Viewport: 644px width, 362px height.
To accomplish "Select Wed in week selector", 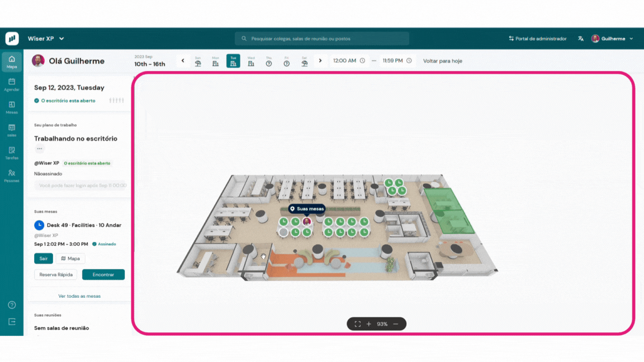I will 251,61.
